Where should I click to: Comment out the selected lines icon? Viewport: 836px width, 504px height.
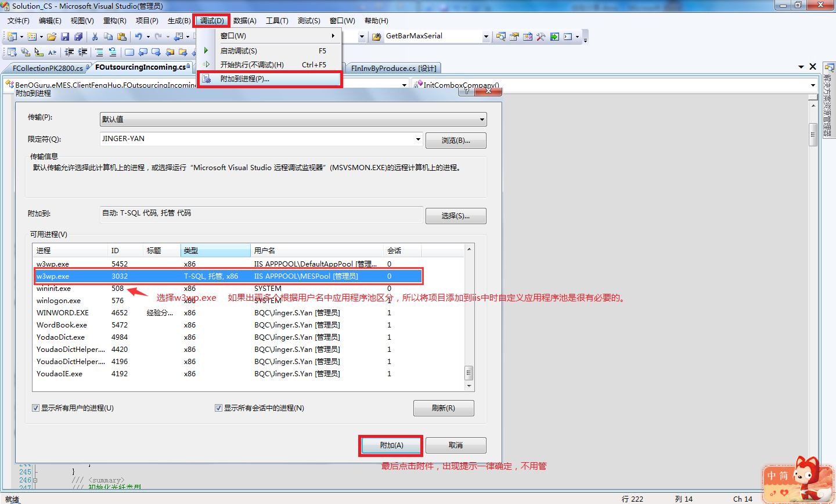pyautogui.click(x=99, y=52)
